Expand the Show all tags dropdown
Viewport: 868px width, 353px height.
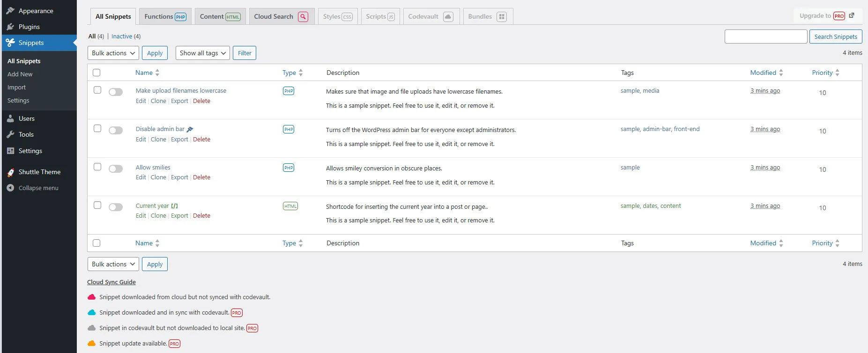point(202,53)
